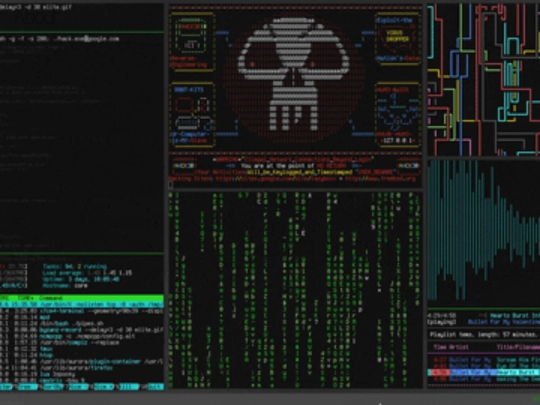This screenshot has width=540, height=405.
Task: Click the Hostname: core line in htop
Action: pyautogui.click(x=65, y=285)
